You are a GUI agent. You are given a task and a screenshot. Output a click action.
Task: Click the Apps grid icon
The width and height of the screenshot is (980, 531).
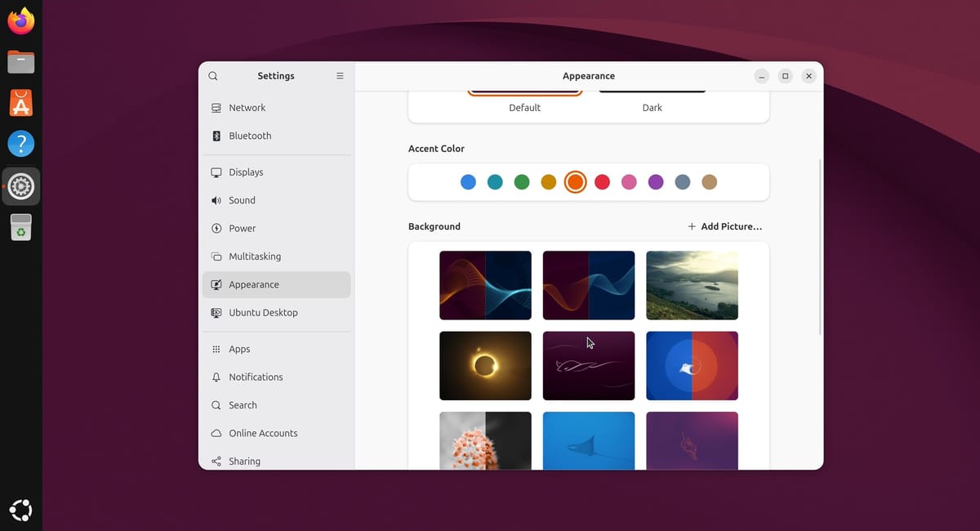click(216, 349)
